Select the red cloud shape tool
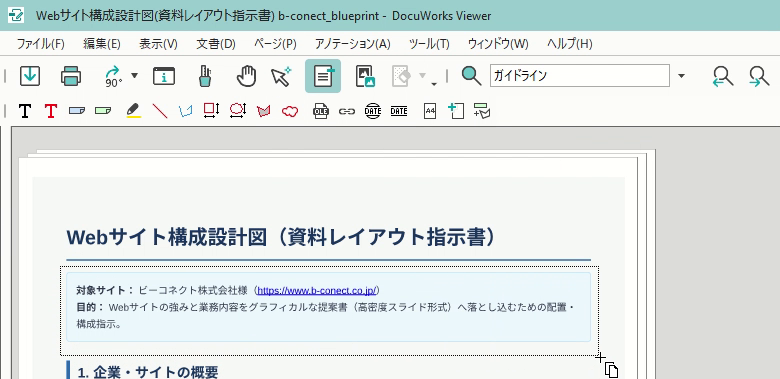780x379 pixels. pyautogui.click(x=290, y=111)
